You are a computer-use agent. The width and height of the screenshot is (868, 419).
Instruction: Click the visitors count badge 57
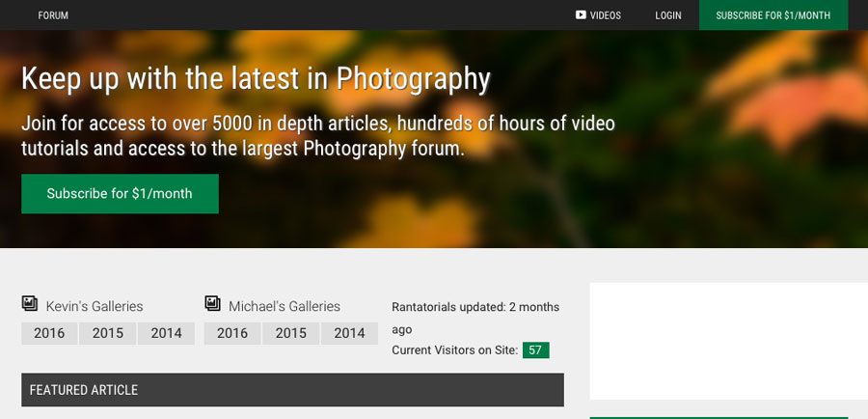(x=536, y=350)
